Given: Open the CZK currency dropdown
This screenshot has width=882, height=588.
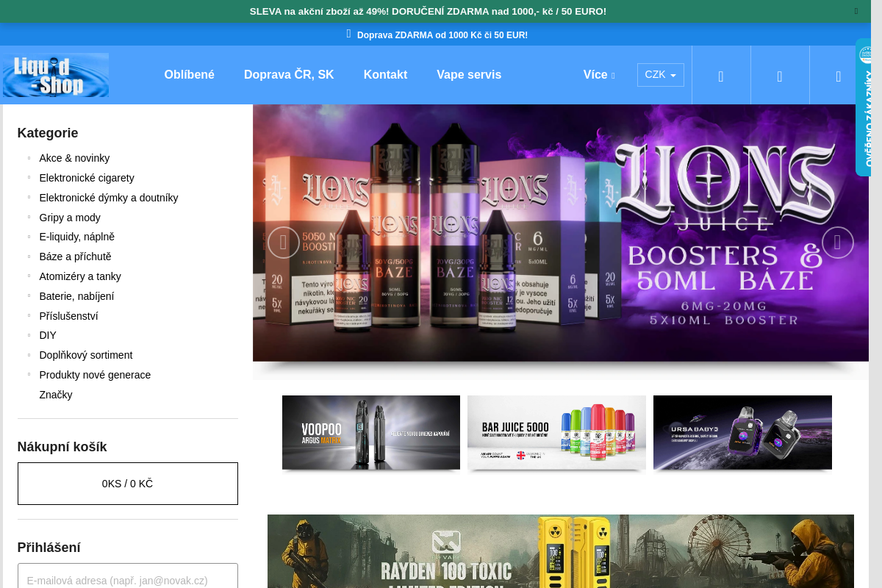Looking at the screenshot, I should tap(661, 75).
